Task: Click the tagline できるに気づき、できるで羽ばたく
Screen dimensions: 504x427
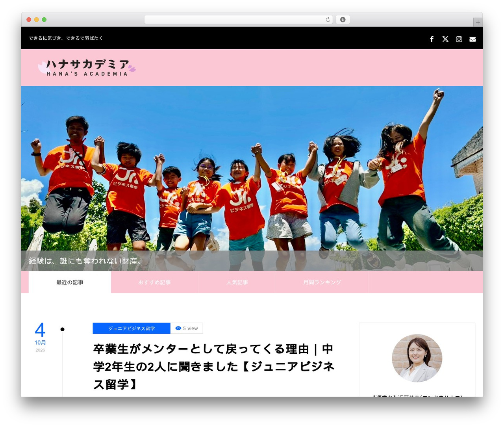Action: (66, 38)
